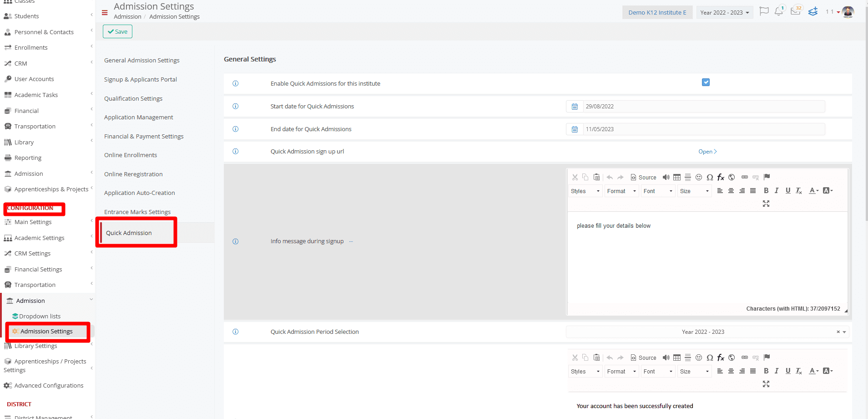
Task: Align left in Info message editor
Action: point(720,191)
